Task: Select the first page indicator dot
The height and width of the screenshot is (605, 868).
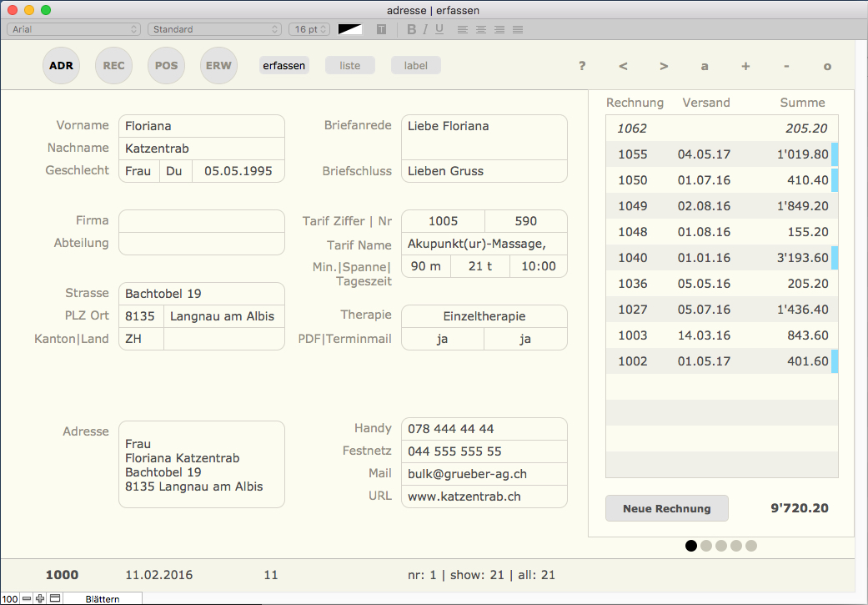Action: (x=691, y=546)
